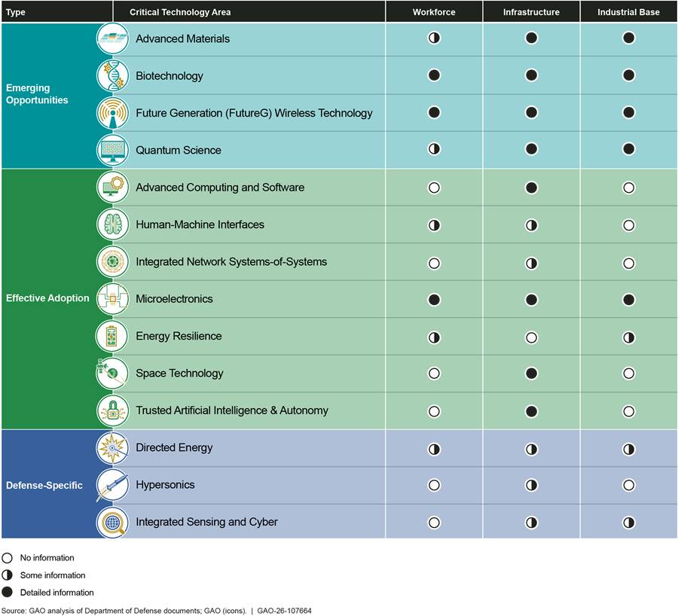Click the Detailed information legend circle
678x616 pixels.
coord(8,592)
